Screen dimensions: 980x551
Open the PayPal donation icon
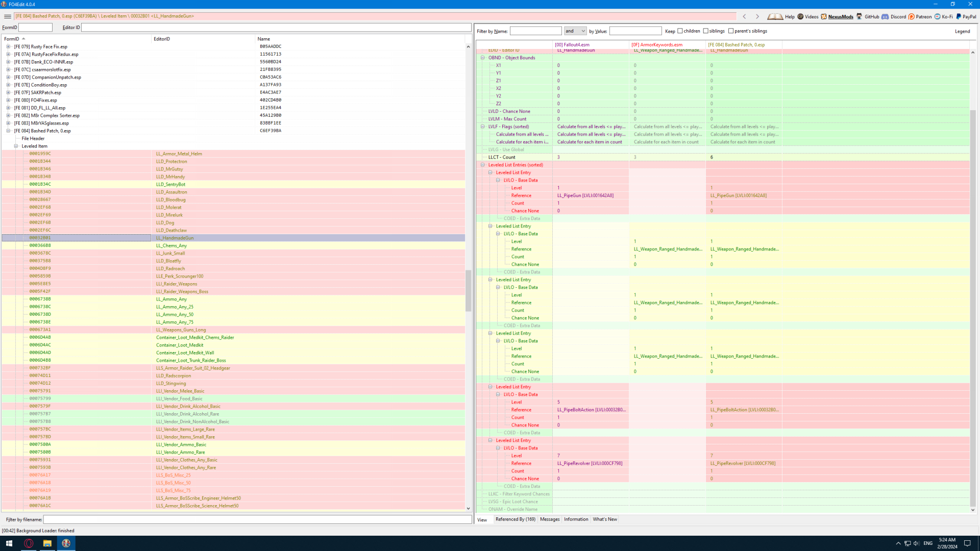pos(959,16)
